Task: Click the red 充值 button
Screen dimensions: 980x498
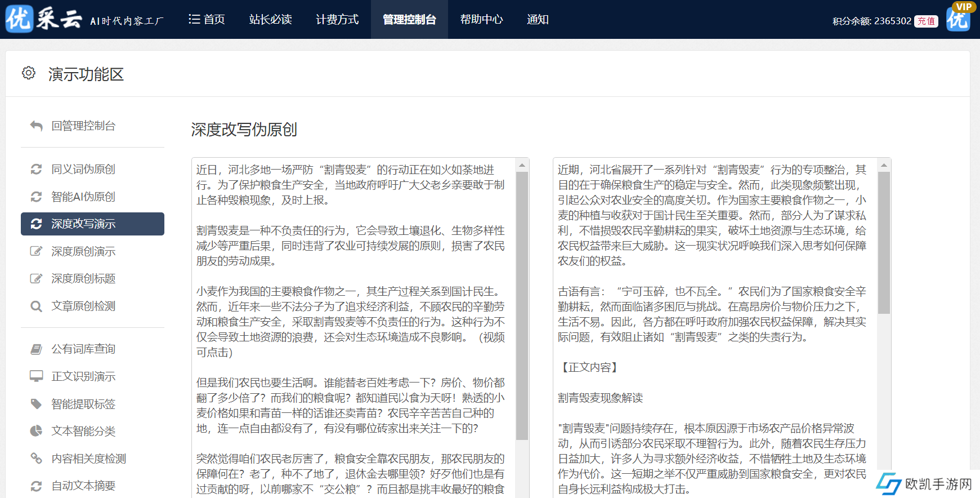Action: [x=926, y=21]
